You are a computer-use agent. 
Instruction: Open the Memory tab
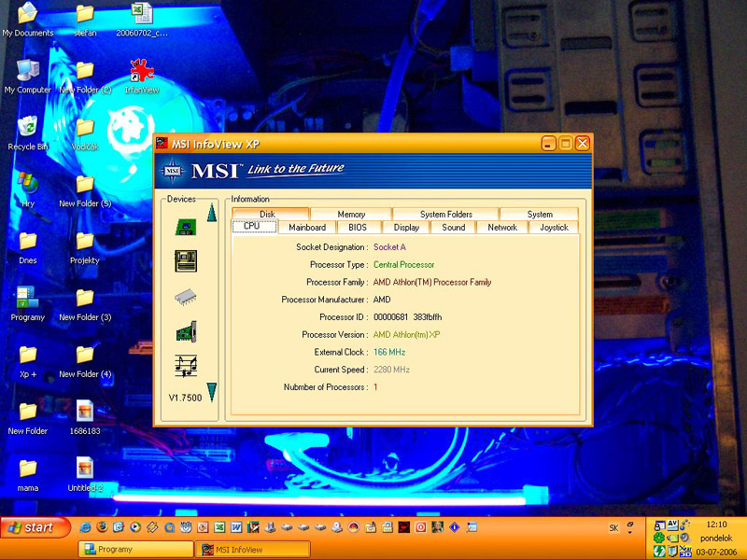pos(351,214)
